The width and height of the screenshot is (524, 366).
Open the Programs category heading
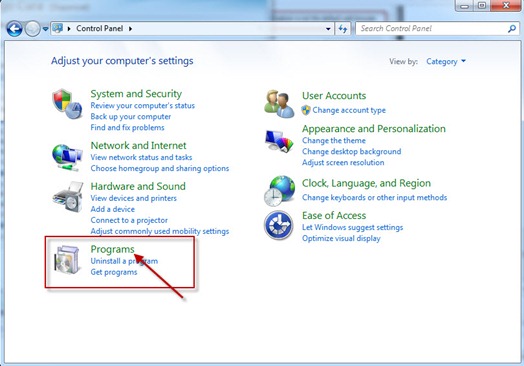click(112, 249)
